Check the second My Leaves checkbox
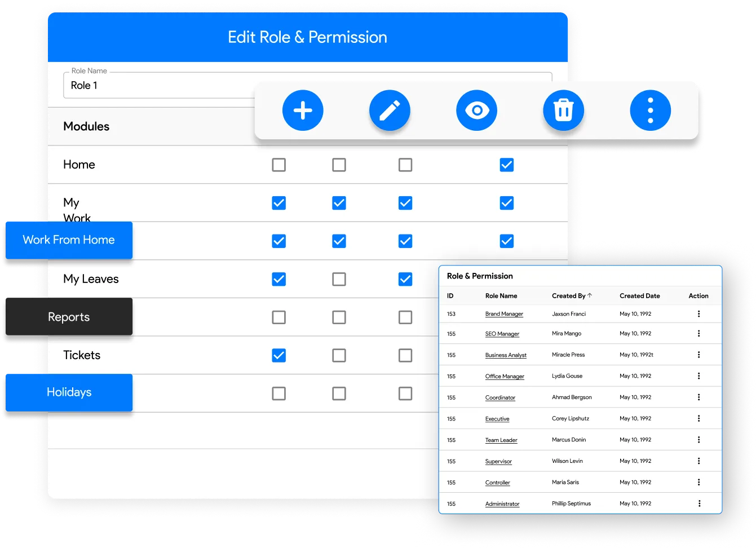Viewport: 756px width, 548px height. (339, 279)
